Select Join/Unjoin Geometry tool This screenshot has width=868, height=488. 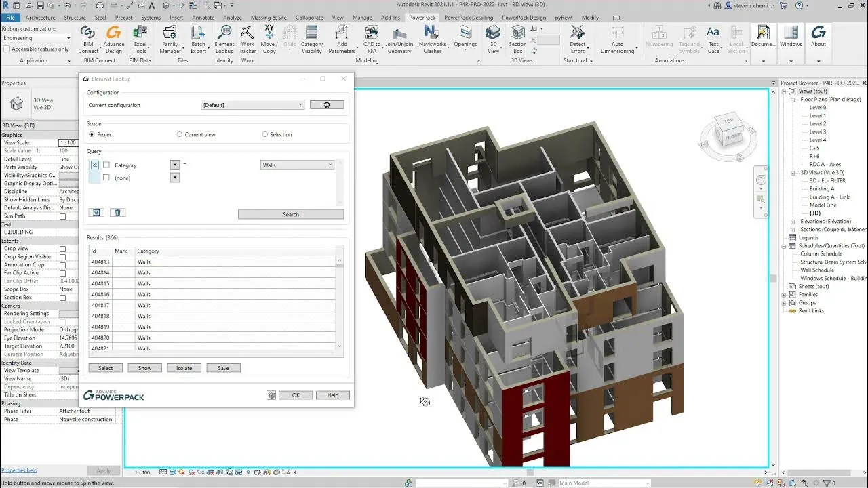(399, 40)
